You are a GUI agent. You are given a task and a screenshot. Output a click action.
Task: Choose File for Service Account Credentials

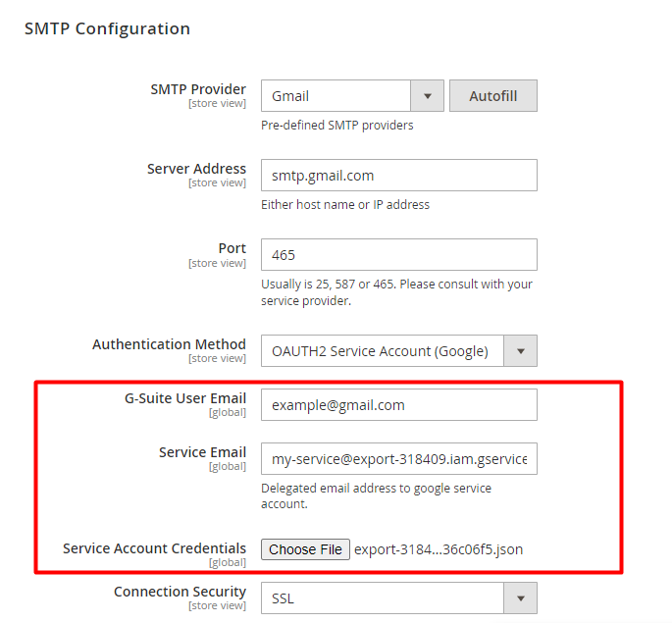click(x=305, y=549)
